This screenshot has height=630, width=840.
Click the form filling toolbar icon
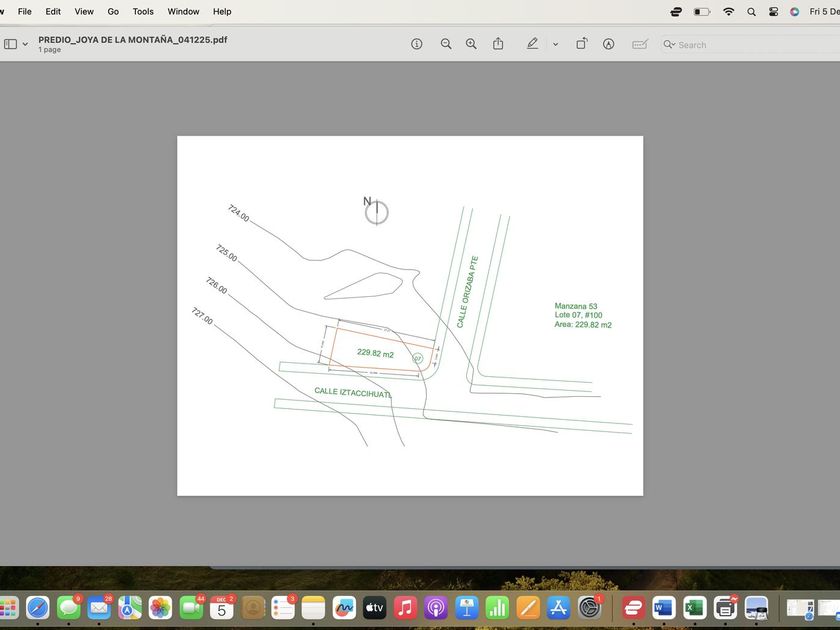pos(641,44)
